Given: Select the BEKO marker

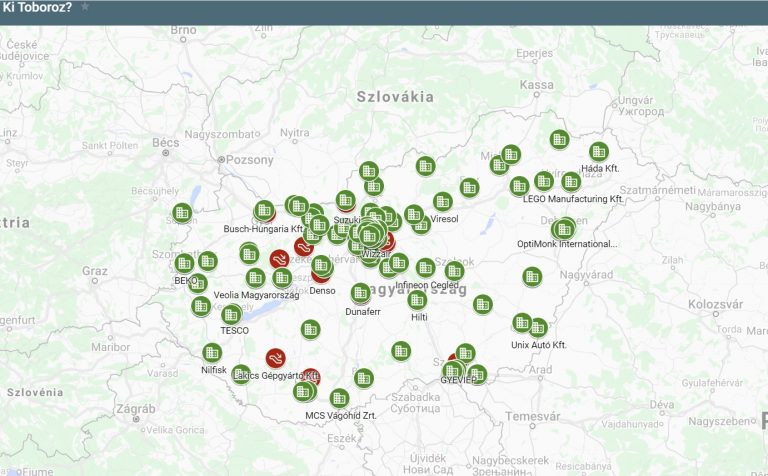Looking at the screenshot, I should pyautogui.click(x=185, y=263).
